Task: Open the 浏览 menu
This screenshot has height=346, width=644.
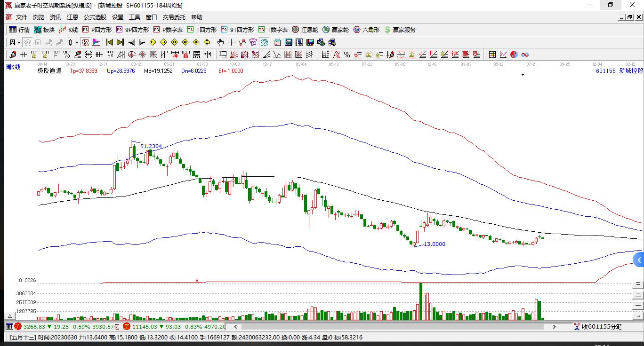Action: point(39,17)
